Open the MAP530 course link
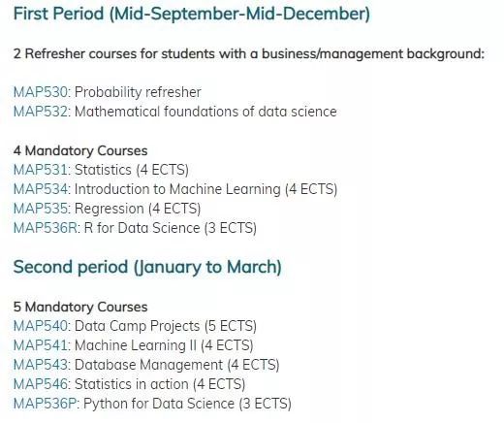This screenshot has height=423, width=504. click(41, 92)
